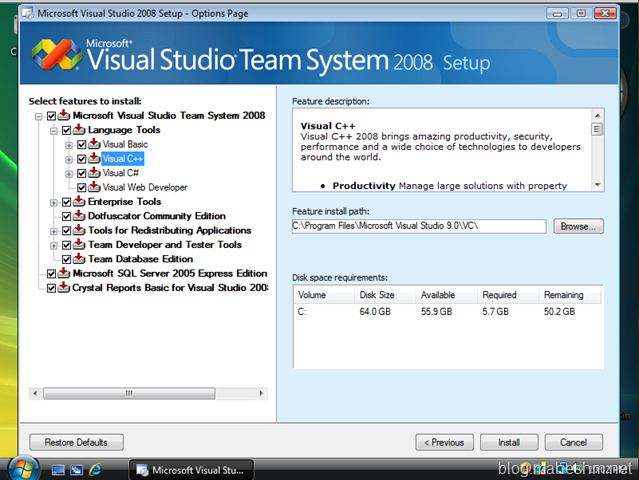Click the install icon beside Visual Web Developer
The image size is (639, 480).
(94, 187)
